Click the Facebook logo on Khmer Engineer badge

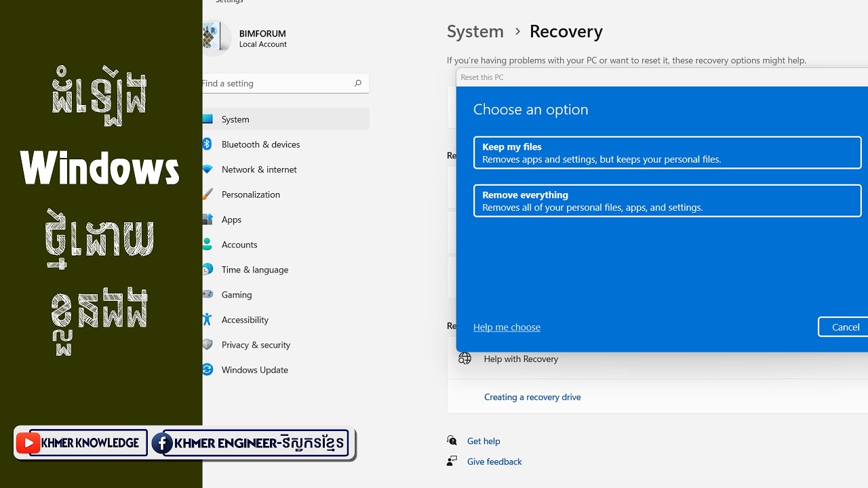pos(161,444)
